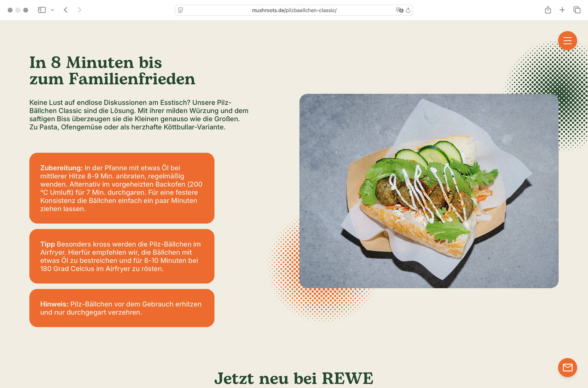Click the Tipp Airfryer orange card
Viewport: 588px width, 388px height.
tap(122, 256)
